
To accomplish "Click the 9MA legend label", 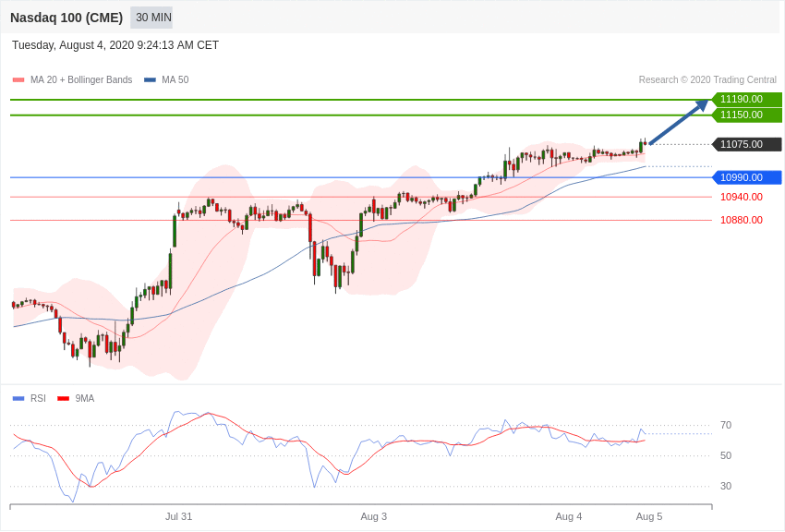I will point(85,398).
